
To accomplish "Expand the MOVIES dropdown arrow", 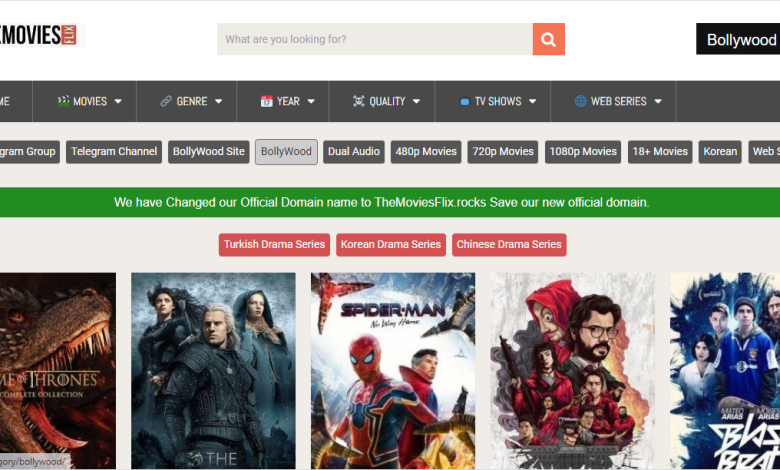I will click(118, 101).
